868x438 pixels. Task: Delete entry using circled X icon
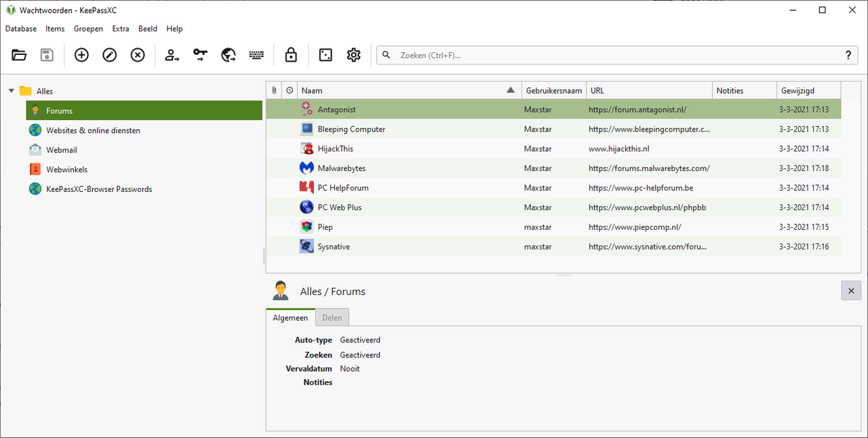[138, 55]
